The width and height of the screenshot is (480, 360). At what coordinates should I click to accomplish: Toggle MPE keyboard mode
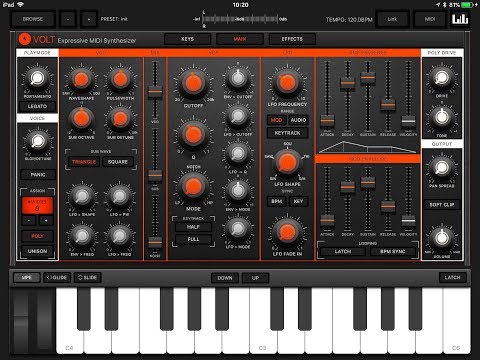27,277
